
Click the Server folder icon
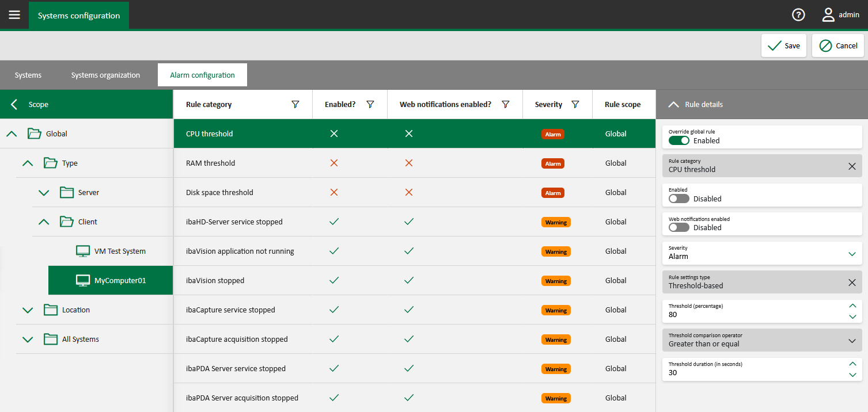[x=67, y=192]
